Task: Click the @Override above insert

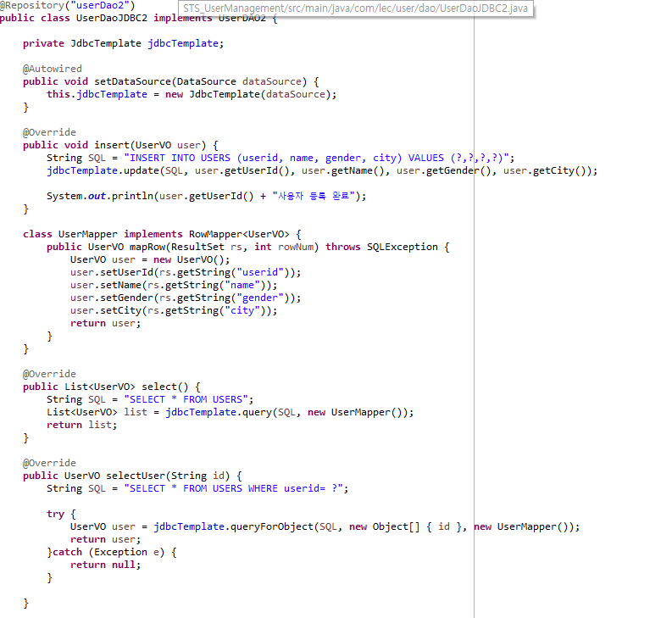Action: [49, 132]
